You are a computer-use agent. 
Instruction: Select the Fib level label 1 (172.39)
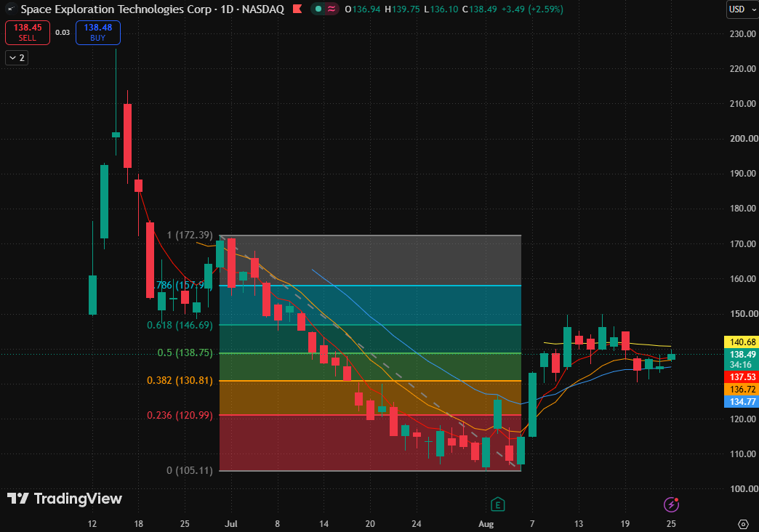coord(190,235)
